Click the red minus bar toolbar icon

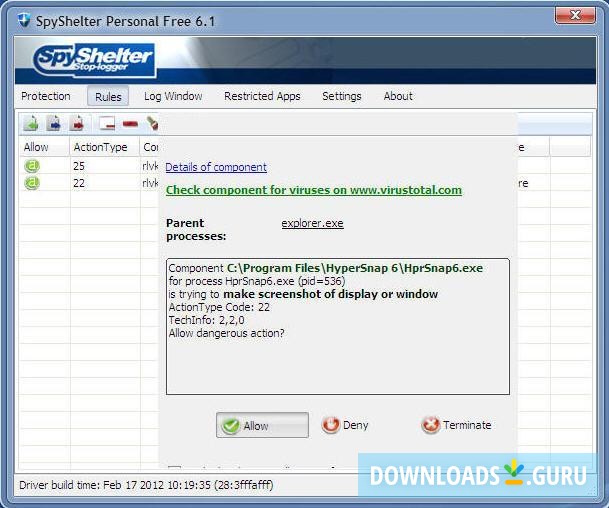pyautogui.click(x=130, y=124)
